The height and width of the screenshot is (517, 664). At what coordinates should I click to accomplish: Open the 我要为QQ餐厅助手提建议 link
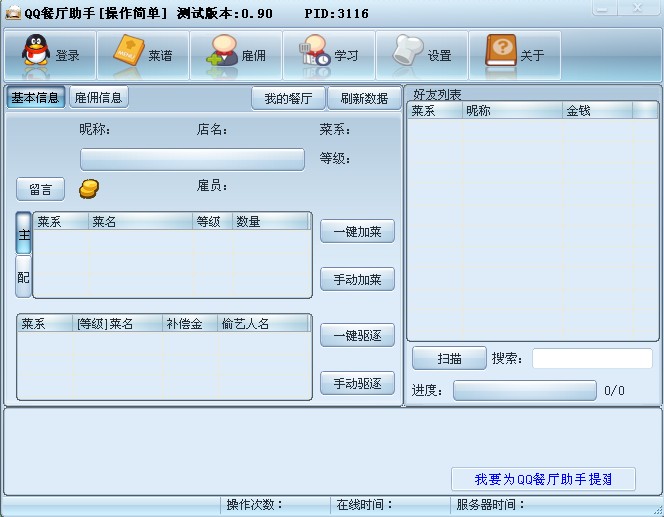[543, 479]
